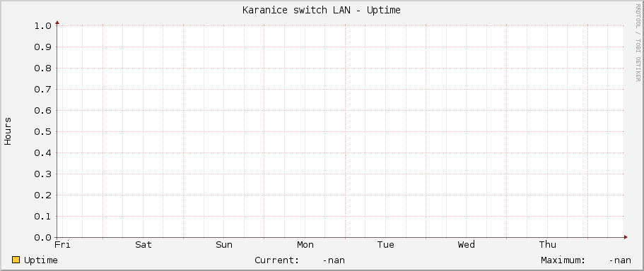Click the '0.3' y-axis value

[42, 174]
